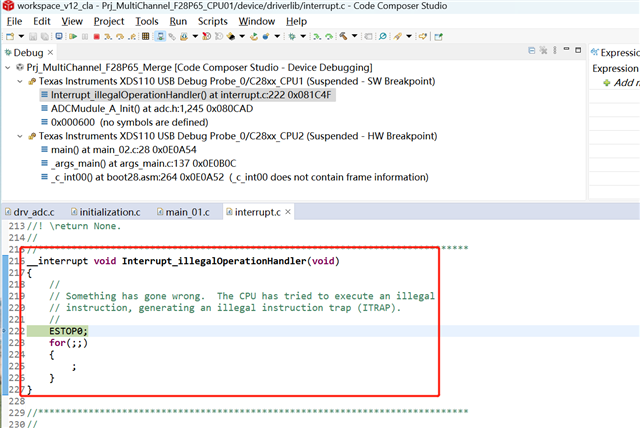640x428 pixels.
Task: Select the 0x000600 no symbols stack frame
Action: tap(125, 122)
